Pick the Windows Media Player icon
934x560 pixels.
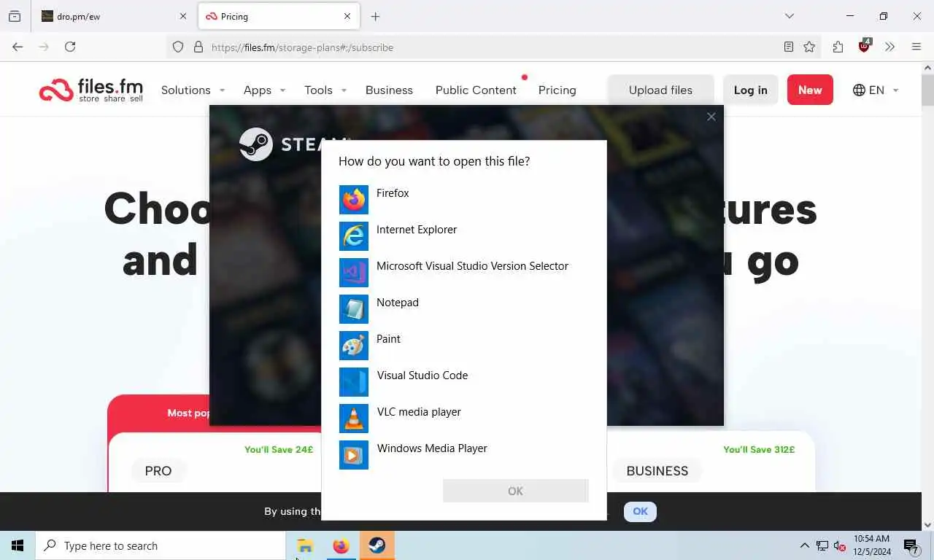[354, 455]
